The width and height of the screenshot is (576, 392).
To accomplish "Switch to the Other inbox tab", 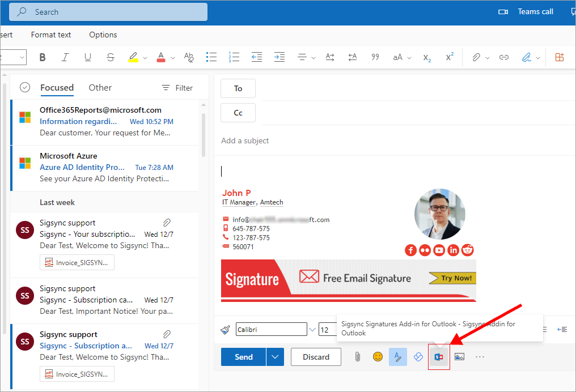I will tap(100, 87).
